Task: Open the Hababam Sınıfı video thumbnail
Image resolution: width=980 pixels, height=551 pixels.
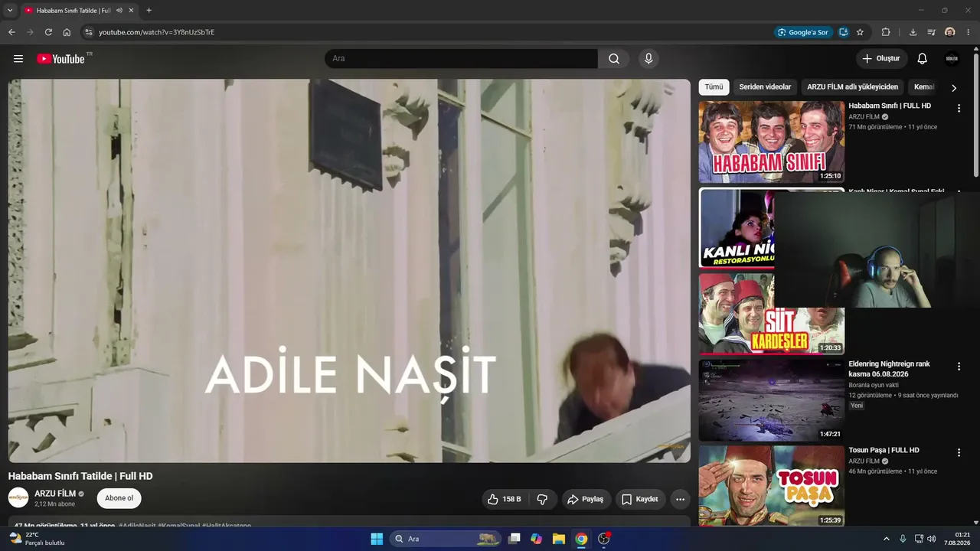Action: click(x=771, y=142)
